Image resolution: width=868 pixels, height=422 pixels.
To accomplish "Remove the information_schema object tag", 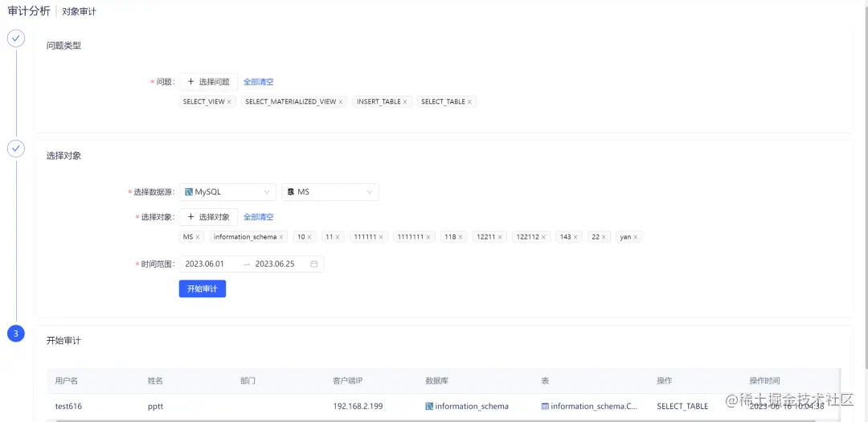I will [281, 237].
